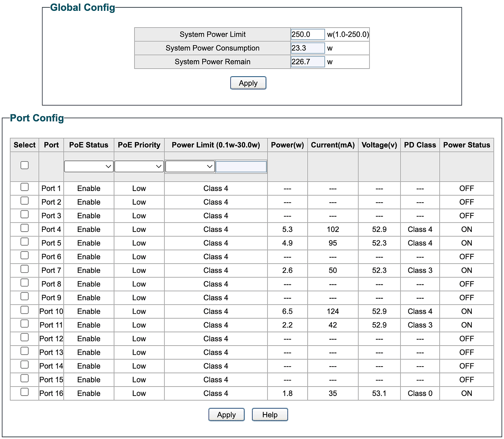Open the PoE Status dropdown

pos(89,167)
